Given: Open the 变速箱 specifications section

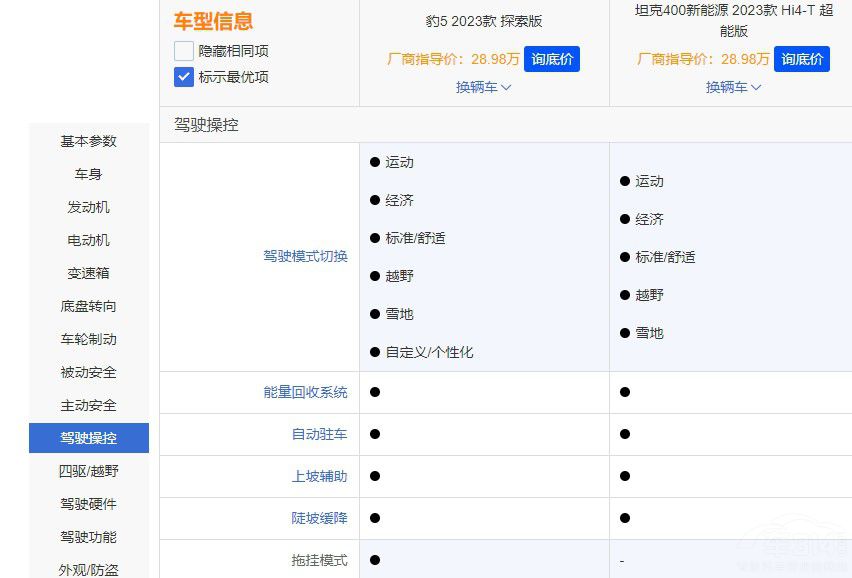Looking at the screenshot, I should [x=88, y=273].
